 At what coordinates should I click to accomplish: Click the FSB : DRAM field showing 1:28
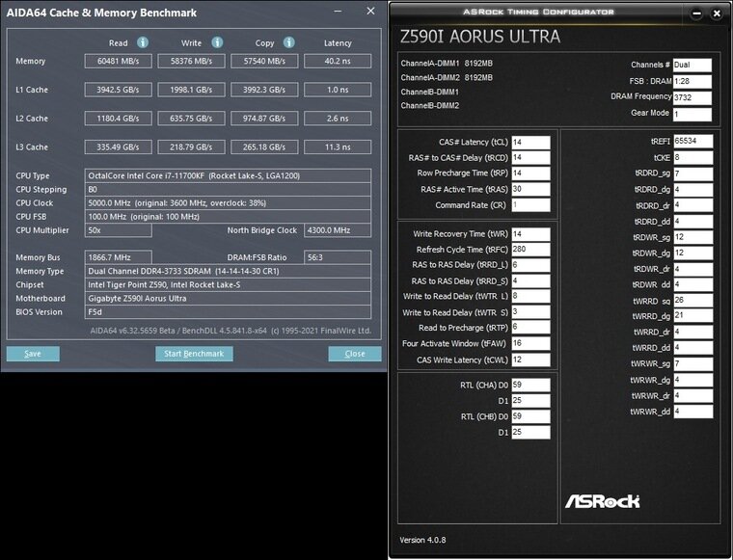point(692,81)
